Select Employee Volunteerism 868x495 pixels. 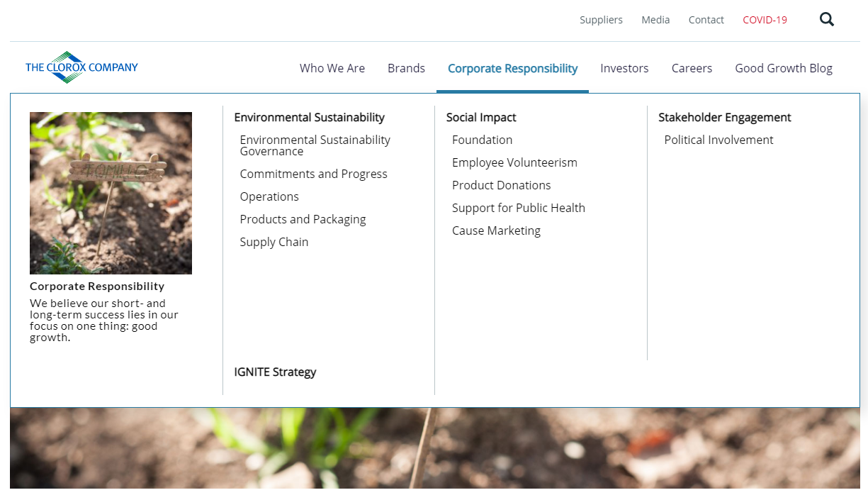click(x=514, y=162)
